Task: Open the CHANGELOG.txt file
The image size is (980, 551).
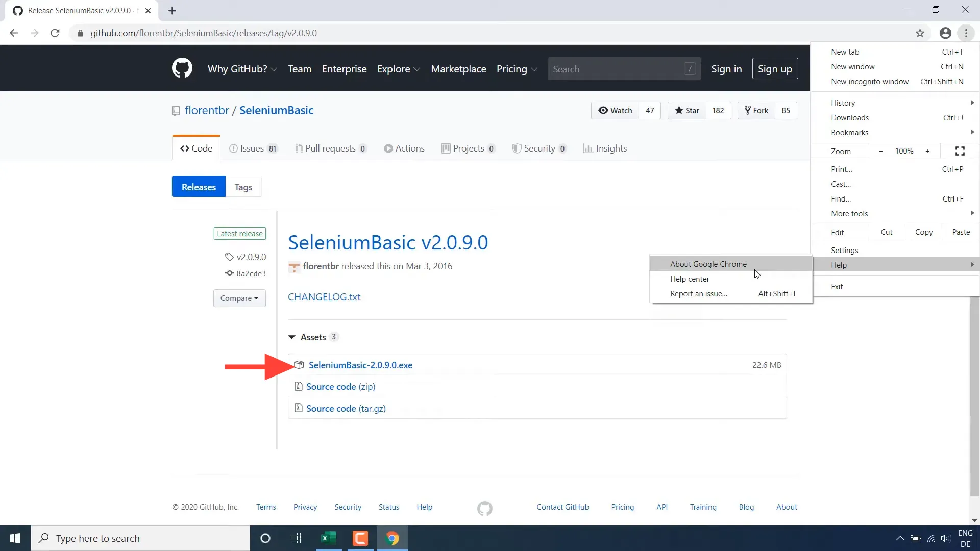Action: point(324,297)
